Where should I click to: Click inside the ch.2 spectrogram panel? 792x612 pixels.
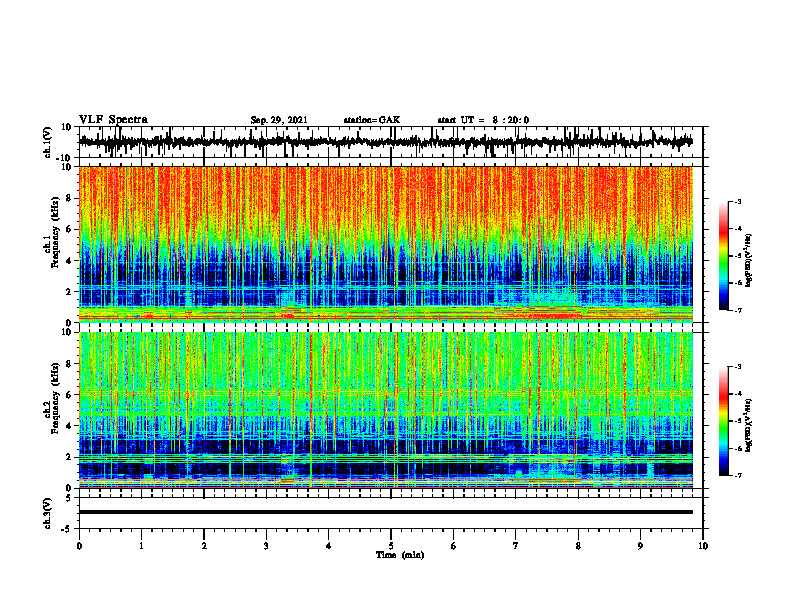pyautogui.click(x=386, y=410)
